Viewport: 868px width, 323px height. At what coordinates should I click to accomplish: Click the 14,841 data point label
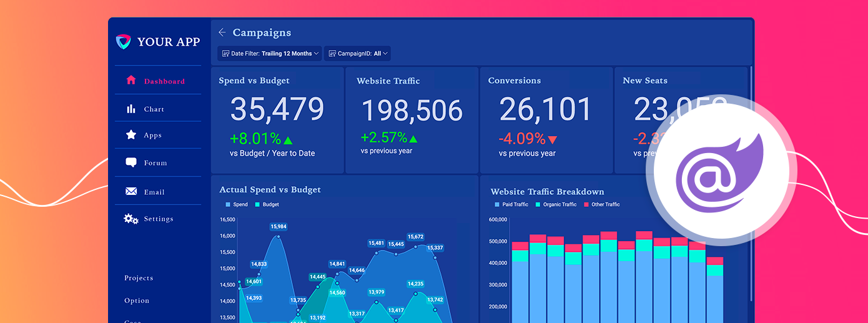pos(337,264)
